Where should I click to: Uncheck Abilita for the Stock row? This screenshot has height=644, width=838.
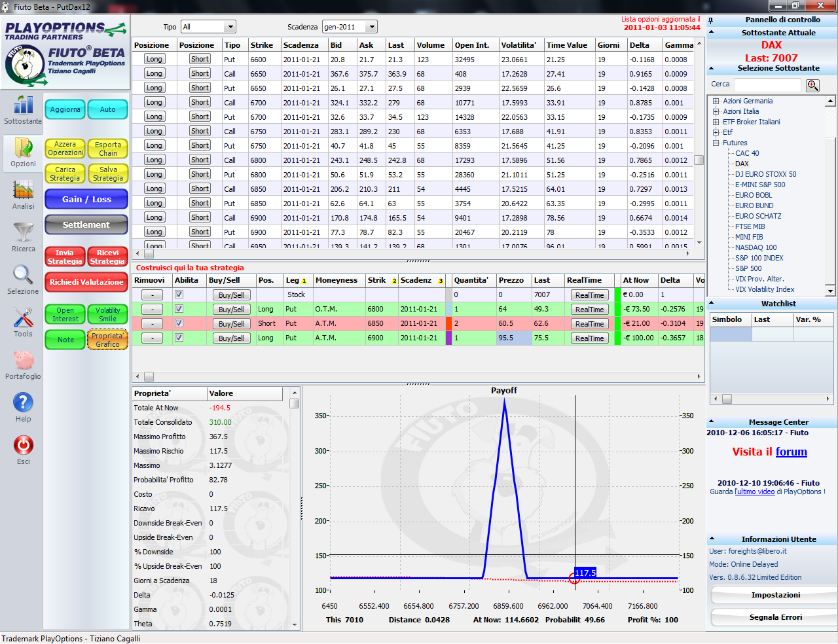click(x=179, y=295)
